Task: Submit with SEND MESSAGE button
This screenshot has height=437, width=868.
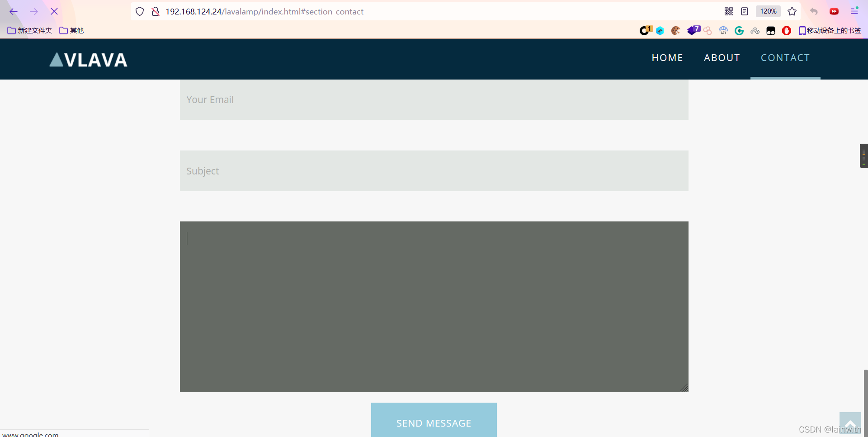Action: (434, 420)
